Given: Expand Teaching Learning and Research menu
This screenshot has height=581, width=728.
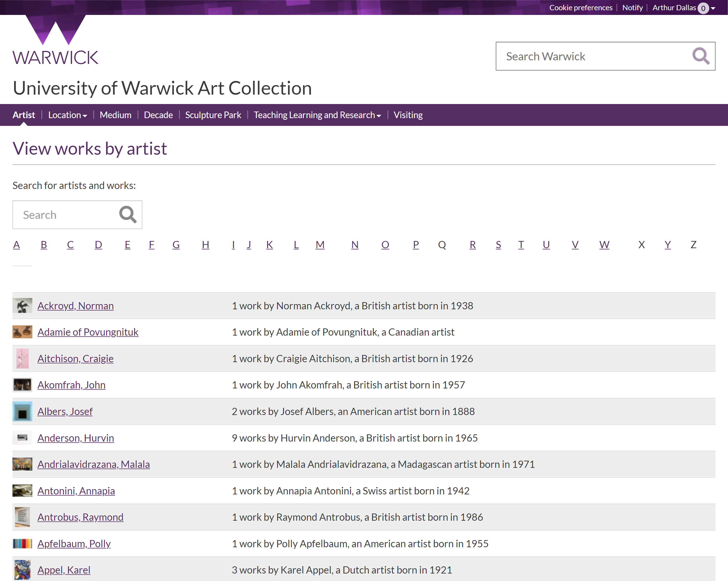Looking at the screenshot, I should pyautogui.click(x=317, y=115).
